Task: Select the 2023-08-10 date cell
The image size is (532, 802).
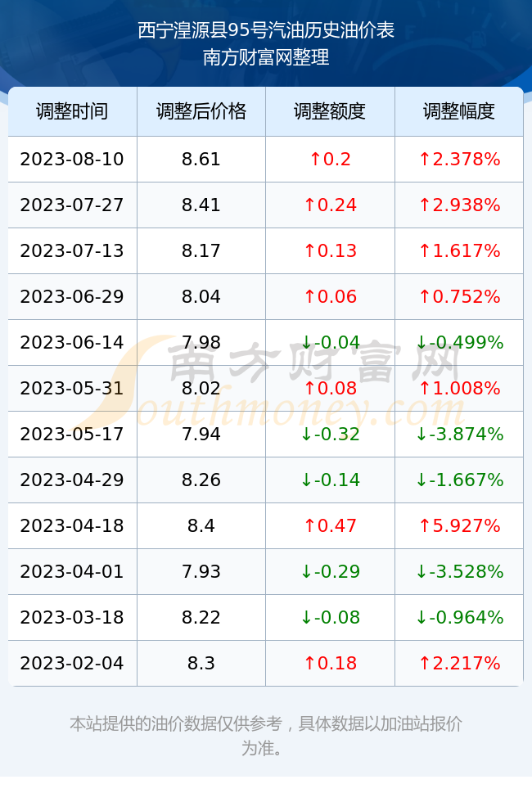Action: 72,159
